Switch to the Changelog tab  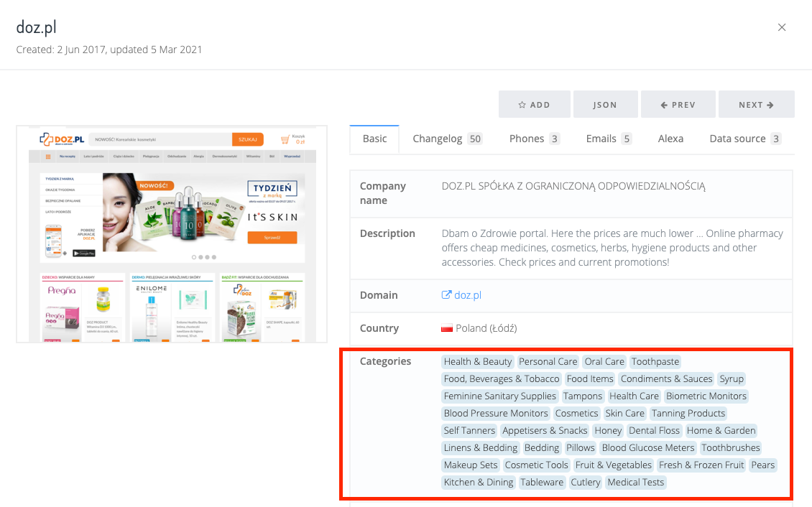click(446, 139)
